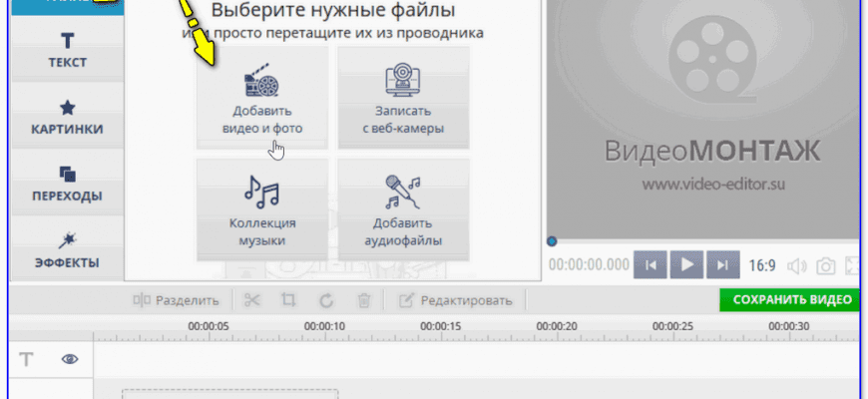Toggle text track eye visibility
The width and height of the screenshot is (868, 399).
[69, 359]
